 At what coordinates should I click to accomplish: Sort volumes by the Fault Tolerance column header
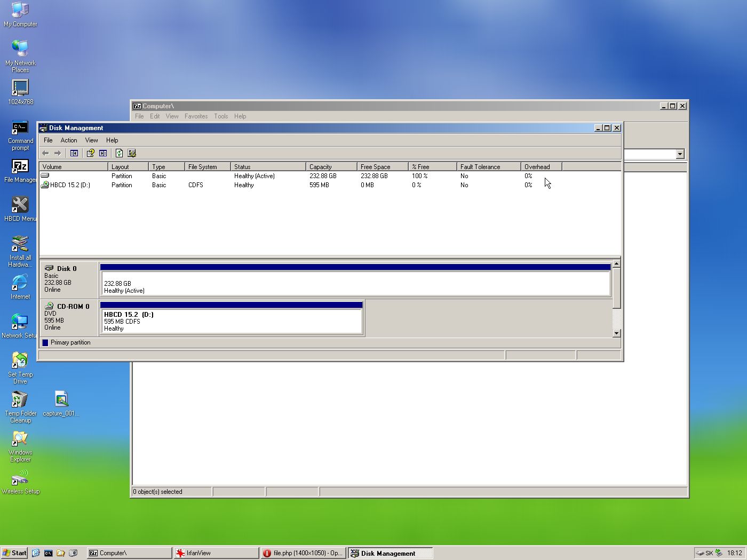pos(489,167)
